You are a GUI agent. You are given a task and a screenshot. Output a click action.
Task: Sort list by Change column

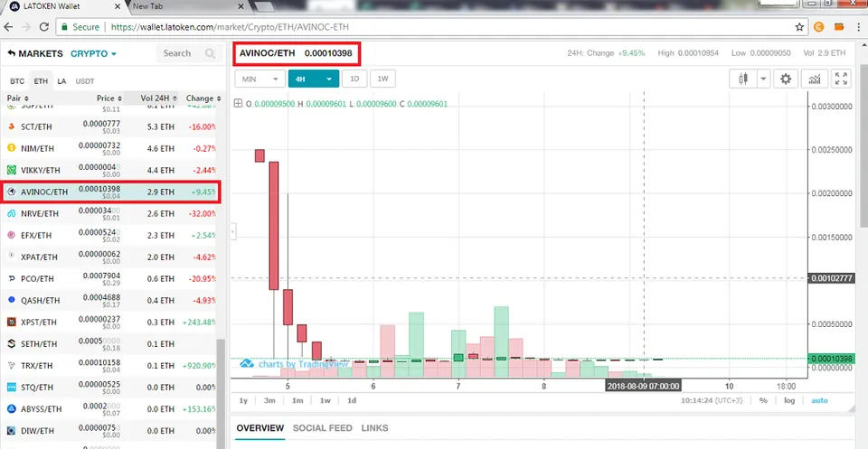point(203,98)
